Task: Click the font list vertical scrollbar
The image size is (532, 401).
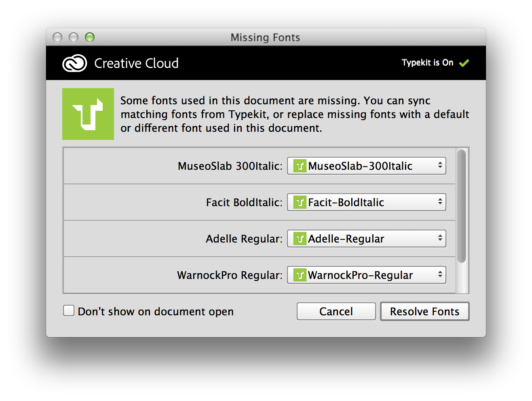Action: click(462, 206)
